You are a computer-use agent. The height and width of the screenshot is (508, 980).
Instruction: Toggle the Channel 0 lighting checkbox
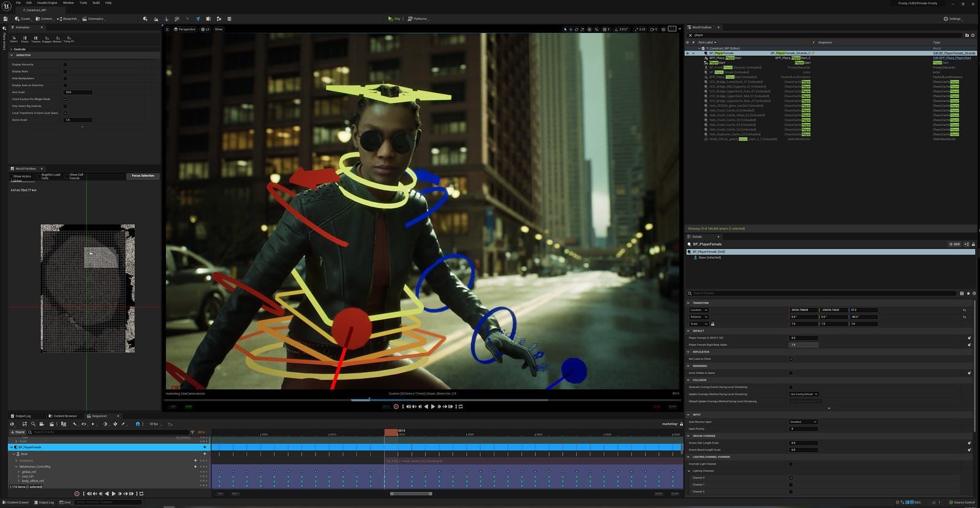[791, 478]
